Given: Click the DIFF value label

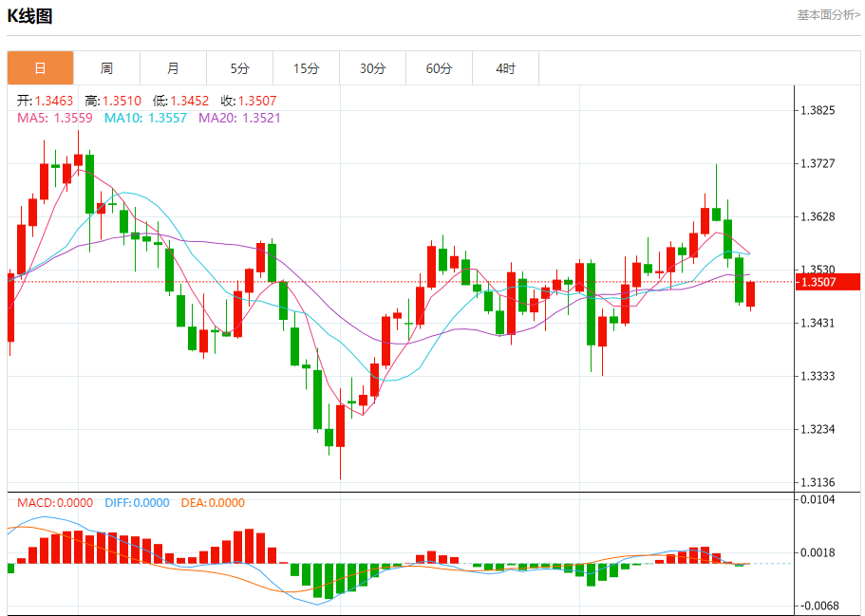Looking at the screenshot, I should [x=137, y=503].
